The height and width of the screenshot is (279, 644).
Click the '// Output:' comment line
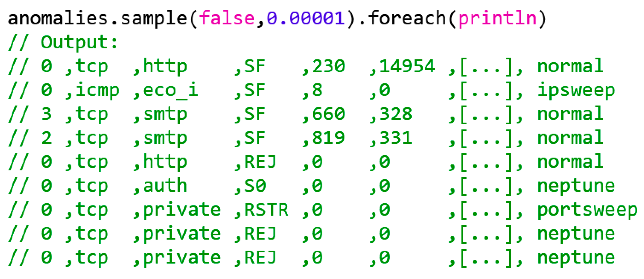pyautogui.click(x=63, y=42)
